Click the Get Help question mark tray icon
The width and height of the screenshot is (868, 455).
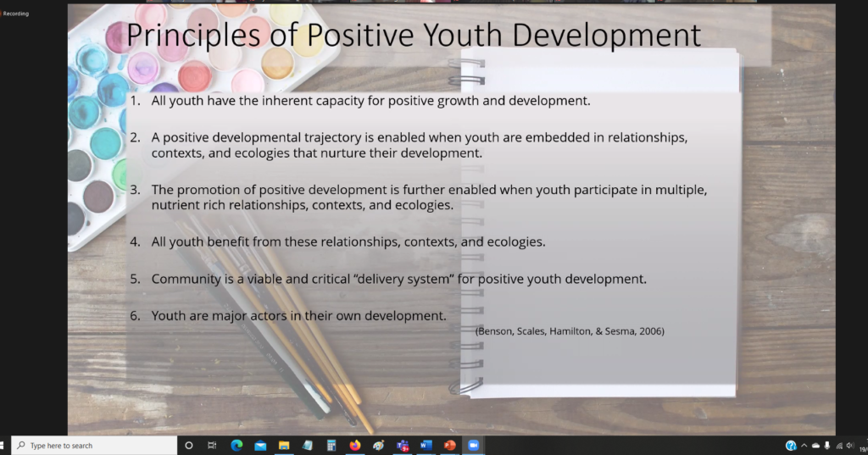click(x=791, y=446)
